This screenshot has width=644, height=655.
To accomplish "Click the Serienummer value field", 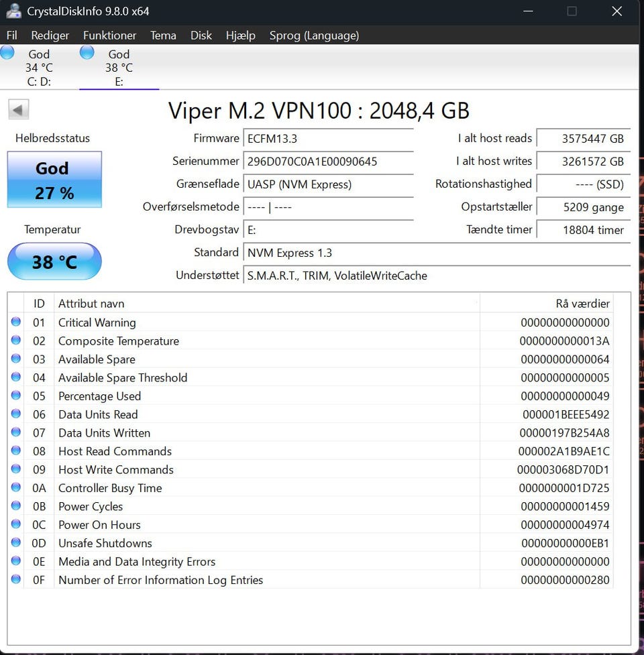I will [x=327, y=162].
